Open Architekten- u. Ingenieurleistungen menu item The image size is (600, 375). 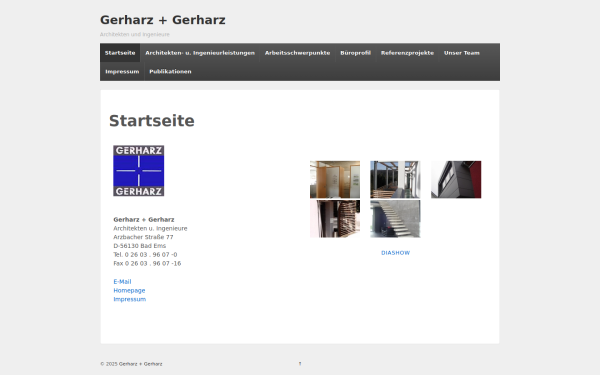click(x=200, y=53)
